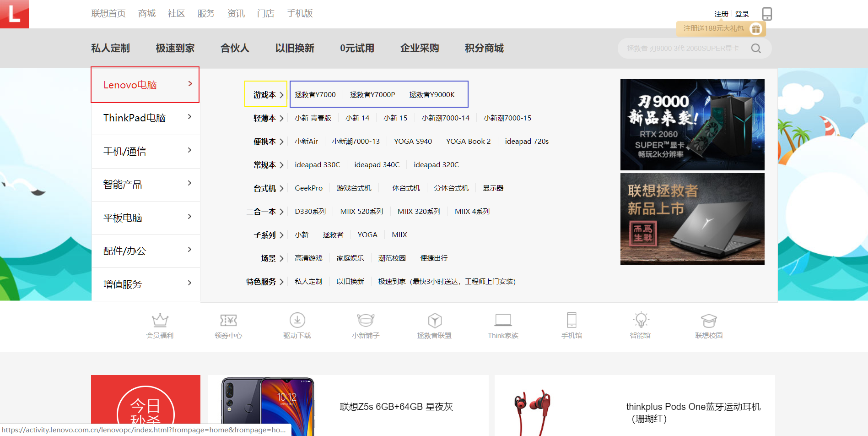This screenshot has width=868, height=436.
Task: Open 今日秒杀 red tile
Action: [146, 405]
